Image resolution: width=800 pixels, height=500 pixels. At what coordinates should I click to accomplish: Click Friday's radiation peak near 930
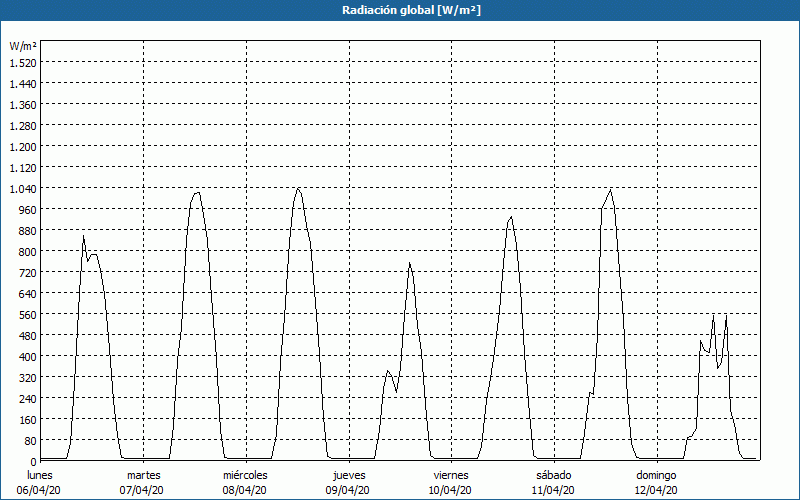point(511,217)
